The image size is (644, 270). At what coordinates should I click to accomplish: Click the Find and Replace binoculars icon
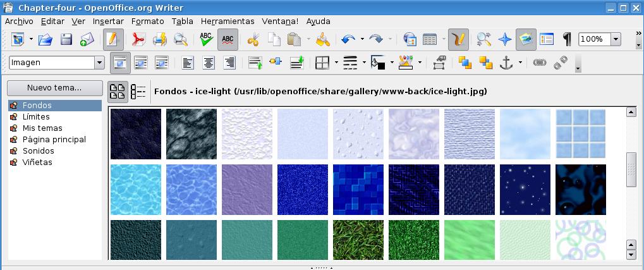coord(484,39)
